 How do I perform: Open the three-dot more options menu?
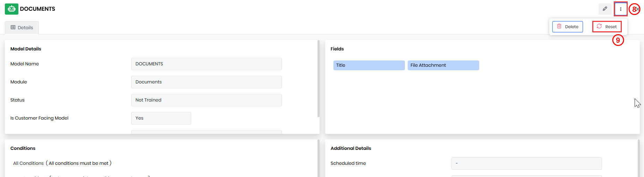coord(620,9)
